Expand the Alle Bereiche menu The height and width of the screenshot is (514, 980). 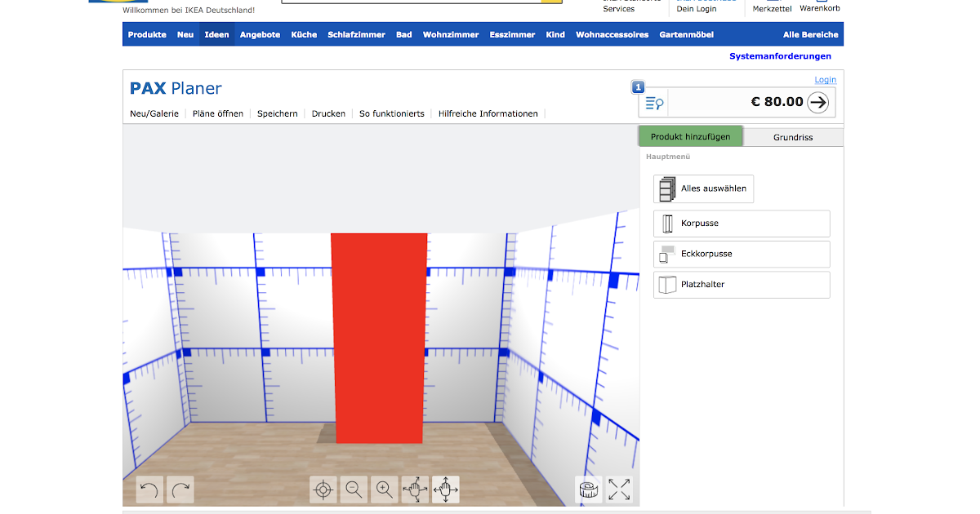810,34
